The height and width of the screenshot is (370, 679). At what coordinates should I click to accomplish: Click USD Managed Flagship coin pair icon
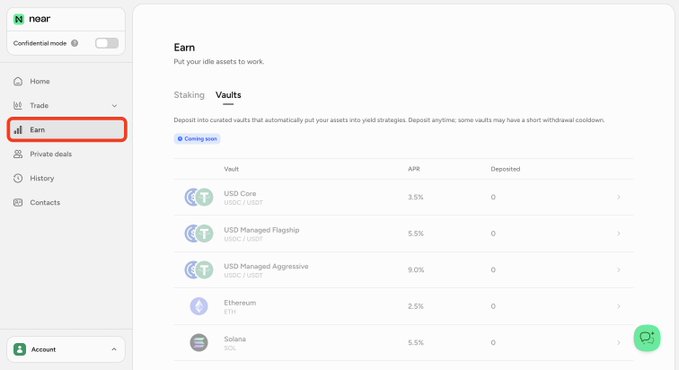point(199,234)
